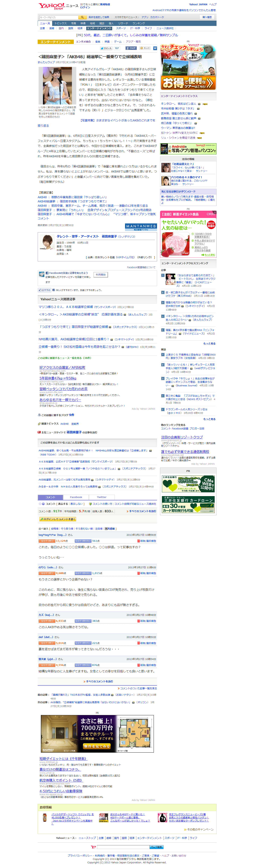This screenshot has width=254, height=868.
Task: Click the MANTANWEB logo below the article
Action: click(141, 227)
